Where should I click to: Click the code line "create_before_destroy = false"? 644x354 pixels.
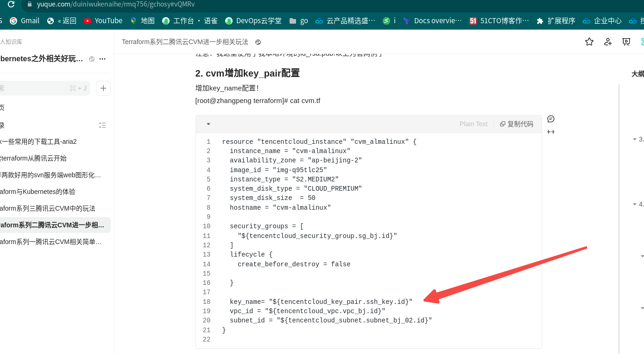click(294, 264)
